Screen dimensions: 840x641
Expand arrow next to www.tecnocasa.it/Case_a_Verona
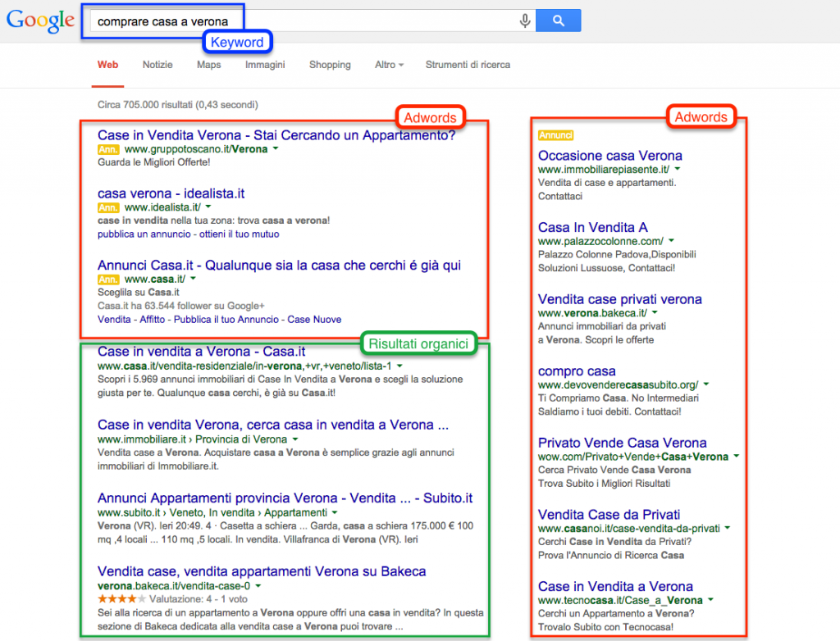pos(710,599)
